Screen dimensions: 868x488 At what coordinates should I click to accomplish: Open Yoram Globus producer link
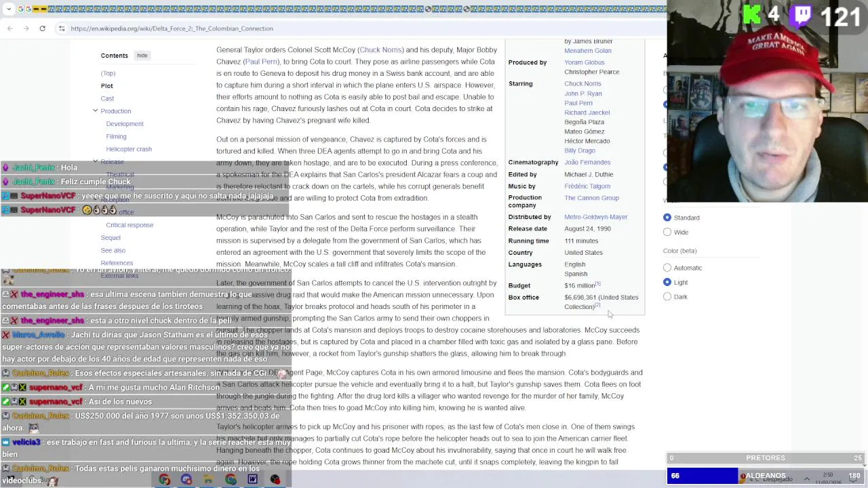coord(584,62)
